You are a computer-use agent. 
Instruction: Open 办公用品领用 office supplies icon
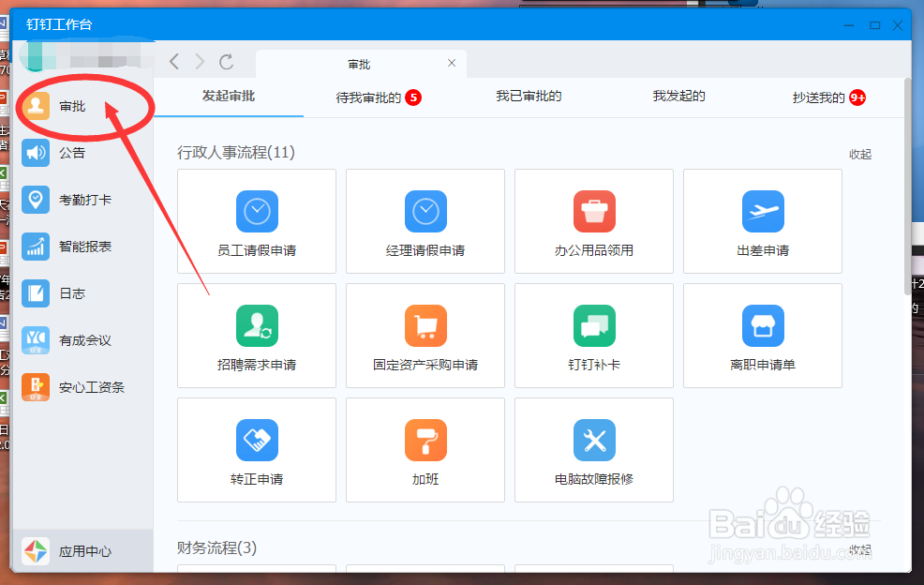pyautogui.click(x=593, y=221)
